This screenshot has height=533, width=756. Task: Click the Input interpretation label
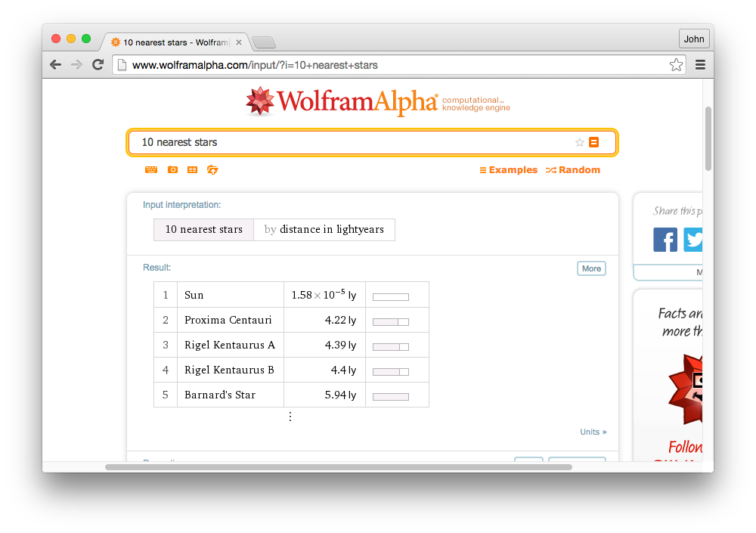[x=181, y=205]
